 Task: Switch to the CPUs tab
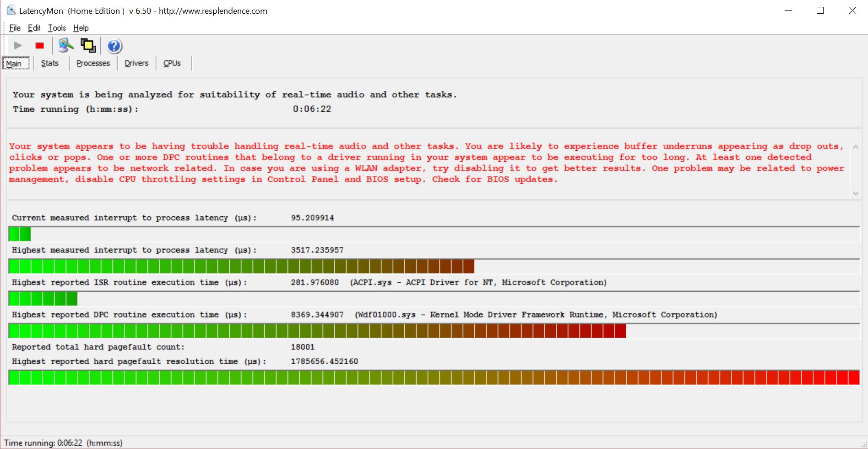click(x=172, y=63)
